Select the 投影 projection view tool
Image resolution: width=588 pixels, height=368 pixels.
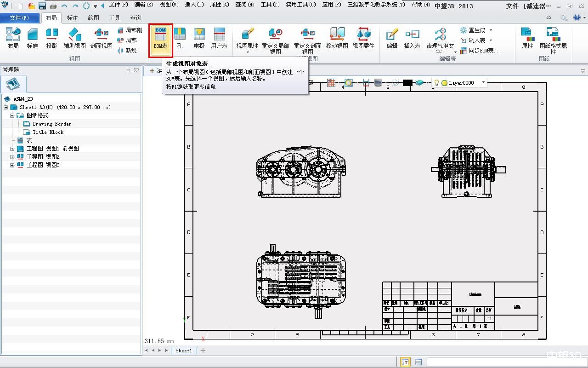pyautogui.click(x=51, y=38)
